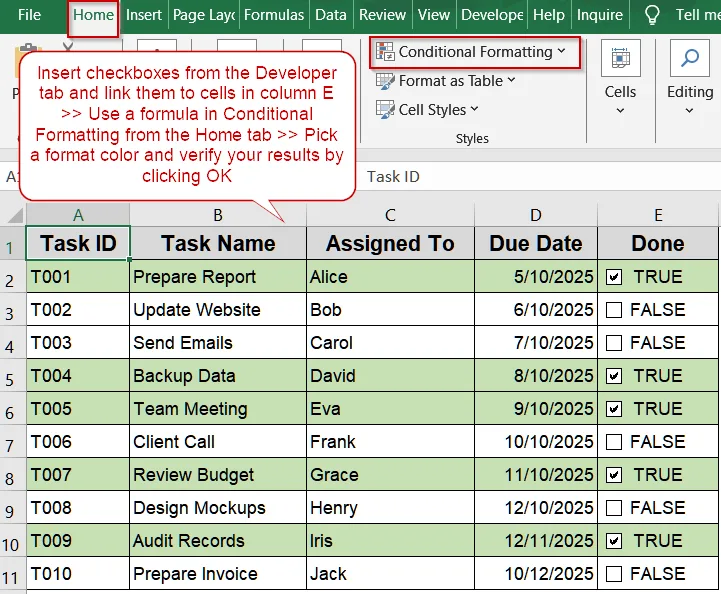Click the Conditional Formatting button label

point(475,52)
